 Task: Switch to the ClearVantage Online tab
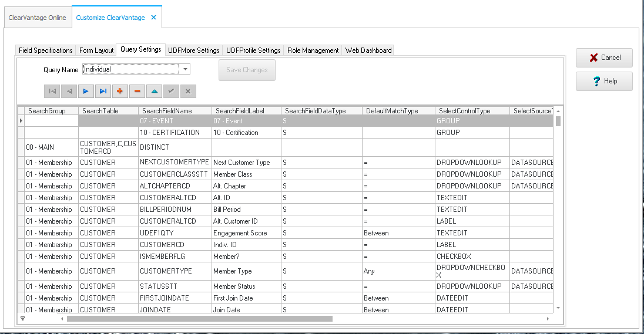[37, 18]
